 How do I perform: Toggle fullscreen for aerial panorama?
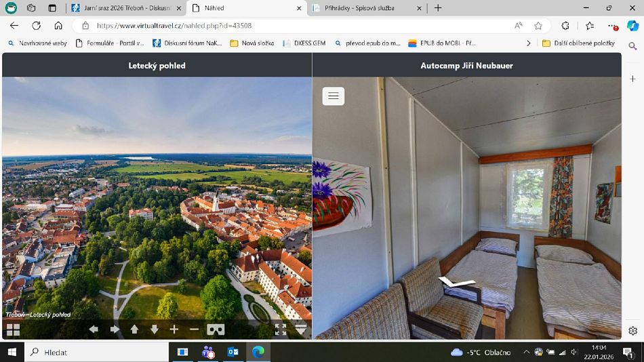point(281,329)
